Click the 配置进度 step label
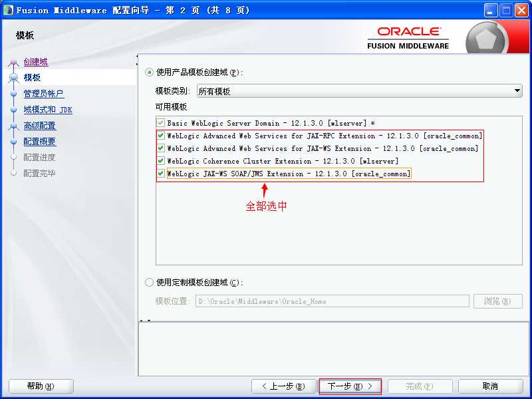 point(39,158)
